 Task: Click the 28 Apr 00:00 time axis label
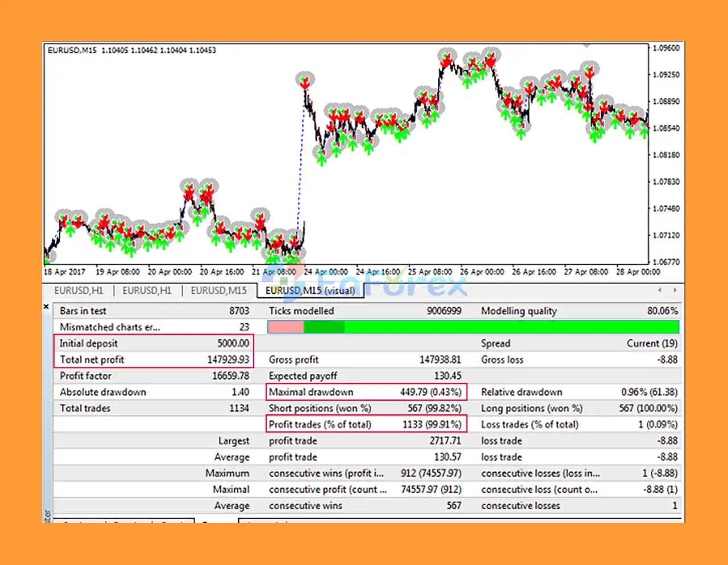(638, 272)
